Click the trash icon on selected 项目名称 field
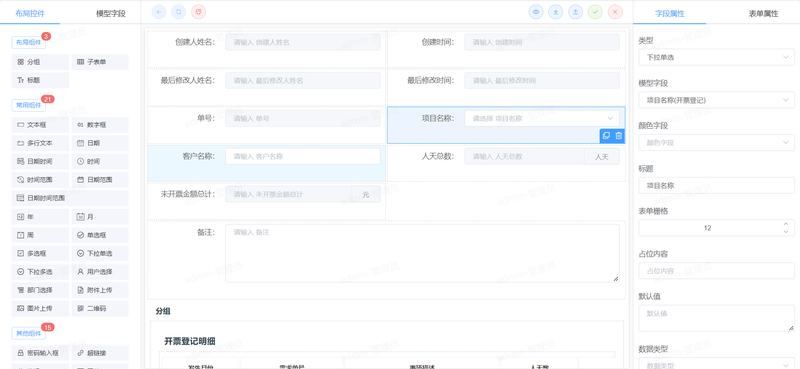Image resolution: width=800 pixels, height=369 pixels. click(618, 136)
